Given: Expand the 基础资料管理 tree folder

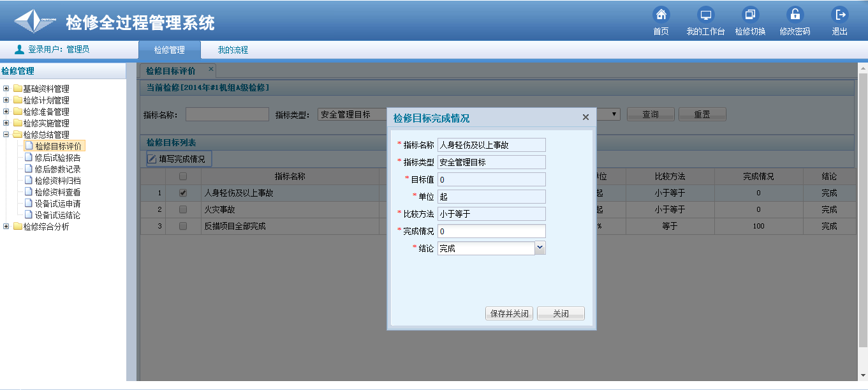Looking at the screenshot, I should click(6, 89).
